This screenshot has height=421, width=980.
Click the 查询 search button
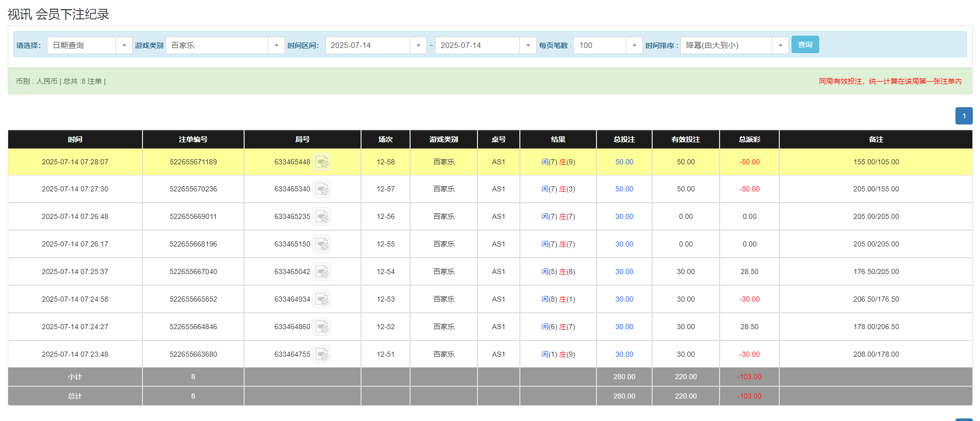(805, 45)
